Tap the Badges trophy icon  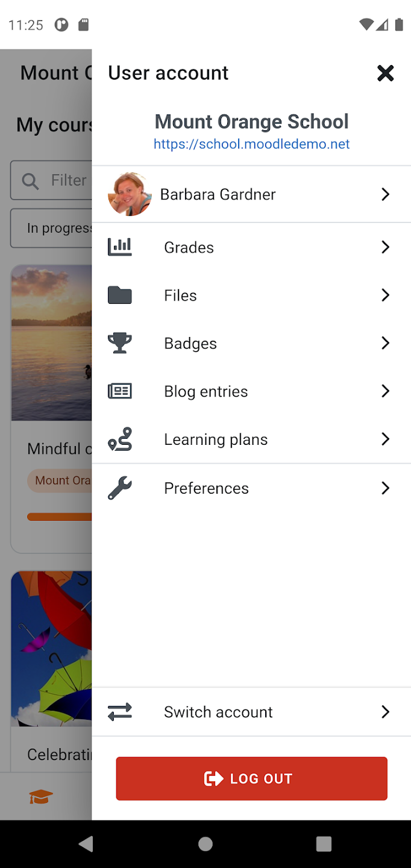pos(119,343)
